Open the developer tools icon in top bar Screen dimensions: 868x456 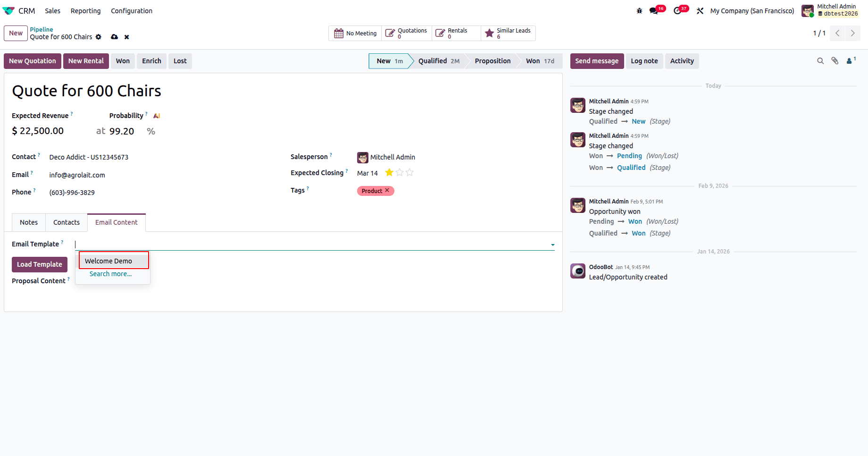coord(700,10)
